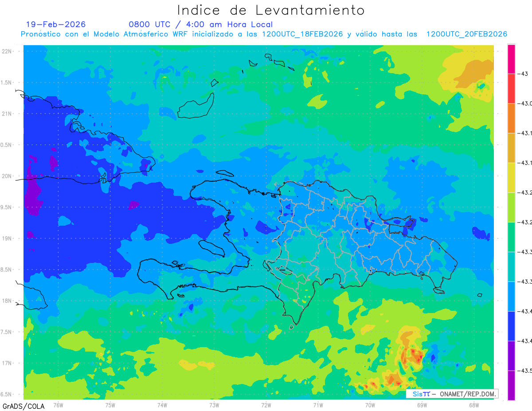
Task: Pick the teal-cyan legend swatch
Action: coord(511,267)
